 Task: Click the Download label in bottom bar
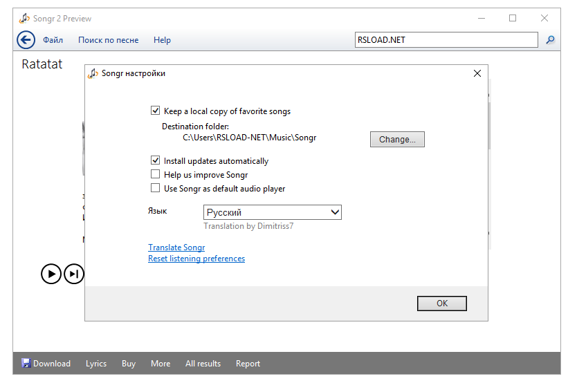pos(52,364)
